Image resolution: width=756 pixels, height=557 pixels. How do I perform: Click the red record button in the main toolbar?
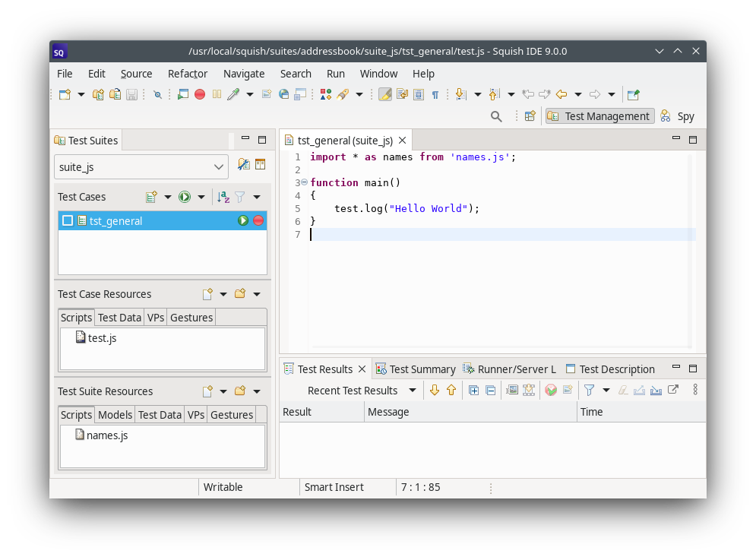[x=200, y=94]
